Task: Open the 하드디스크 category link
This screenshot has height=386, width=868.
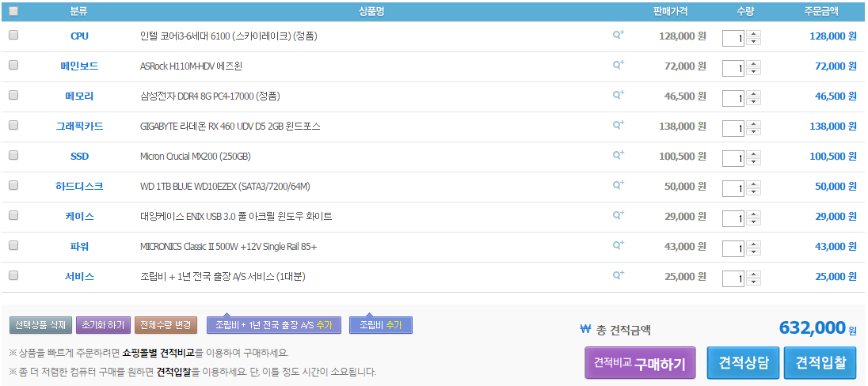Action: [x=79, y=187]
